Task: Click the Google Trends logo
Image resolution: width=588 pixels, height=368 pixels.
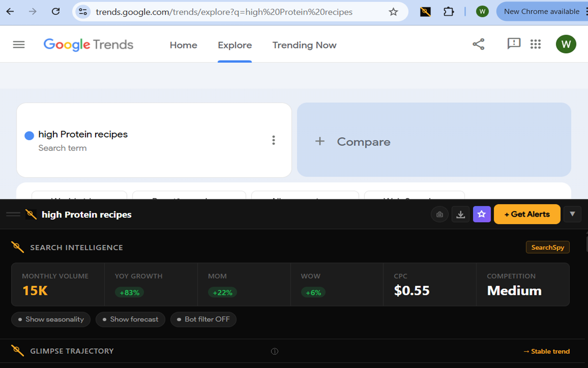Action: [x=88, y=45]
